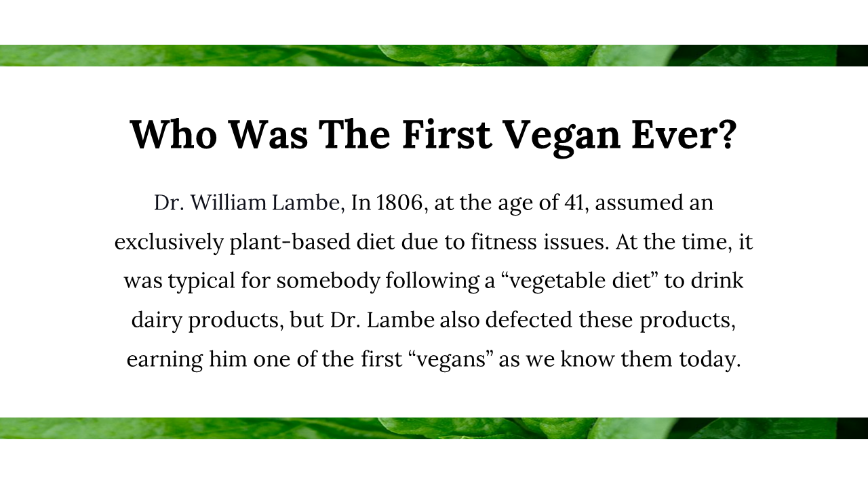This screenshot has width=868, height=488.
Task: Click the heading "Who Was The First Vegan Ever?"
Action: click(x=433, y=135)
